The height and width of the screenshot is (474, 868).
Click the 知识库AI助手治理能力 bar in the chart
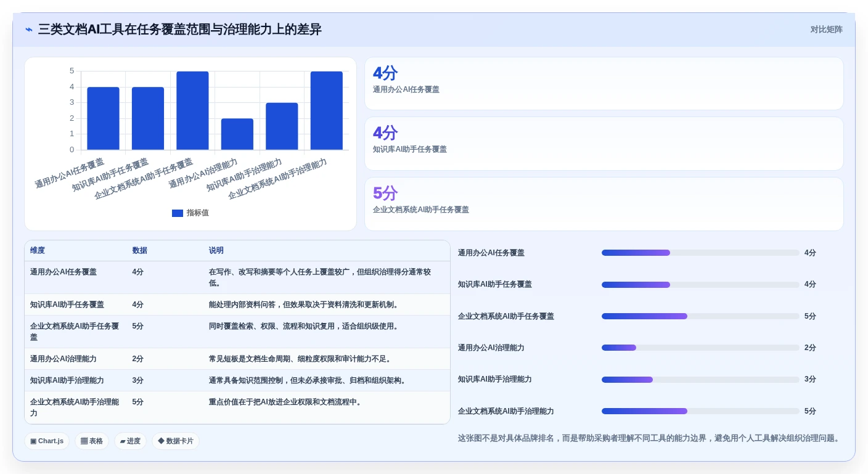pyautogui.click(x=282, y=126)
